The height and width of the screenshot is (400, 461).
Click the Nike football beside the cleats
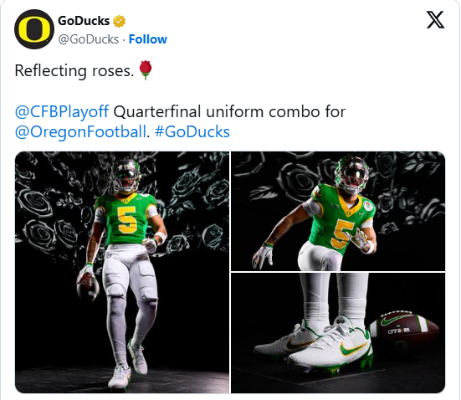click(405, 328)
